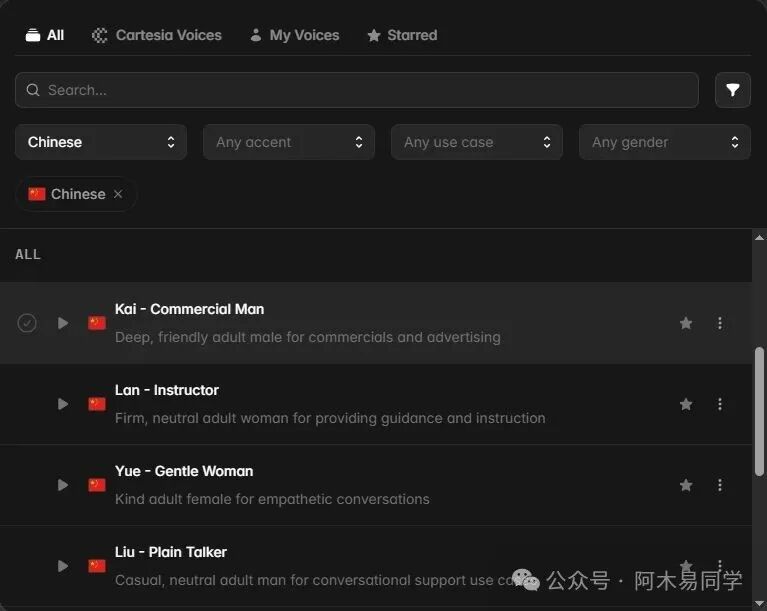This screenshot has width=767, height=611.
Task: Star the Kai - Commercial Man voice
Action: click(686, 323)
